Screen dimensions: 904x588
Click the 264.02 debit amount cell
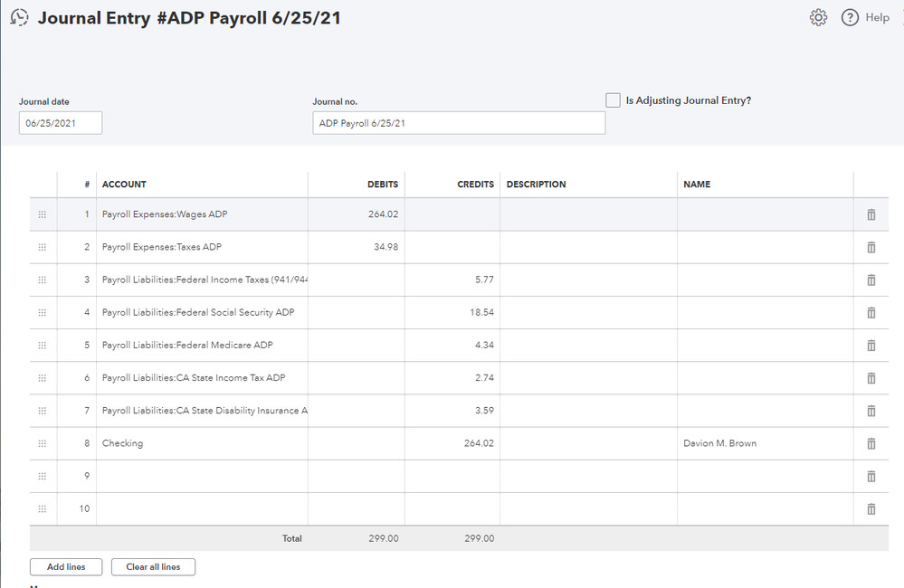coord(357,214)
